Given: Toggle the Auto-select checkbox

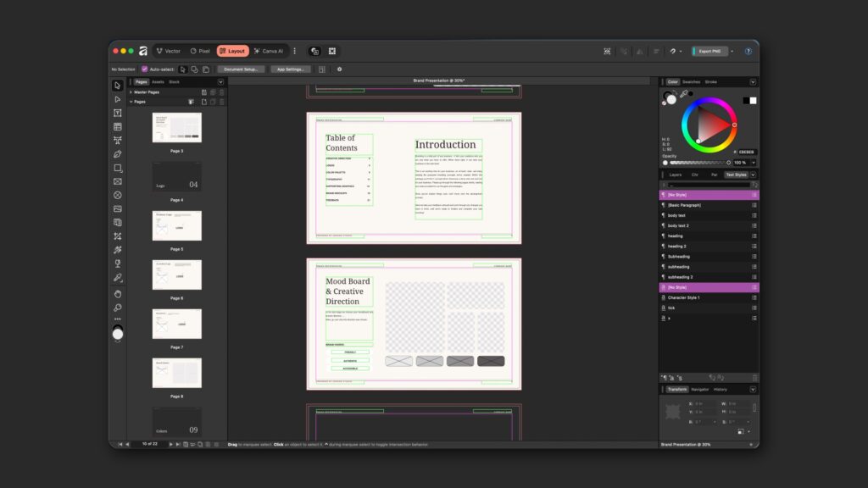Looking at the screenshot, I should [x=144, y=69].
